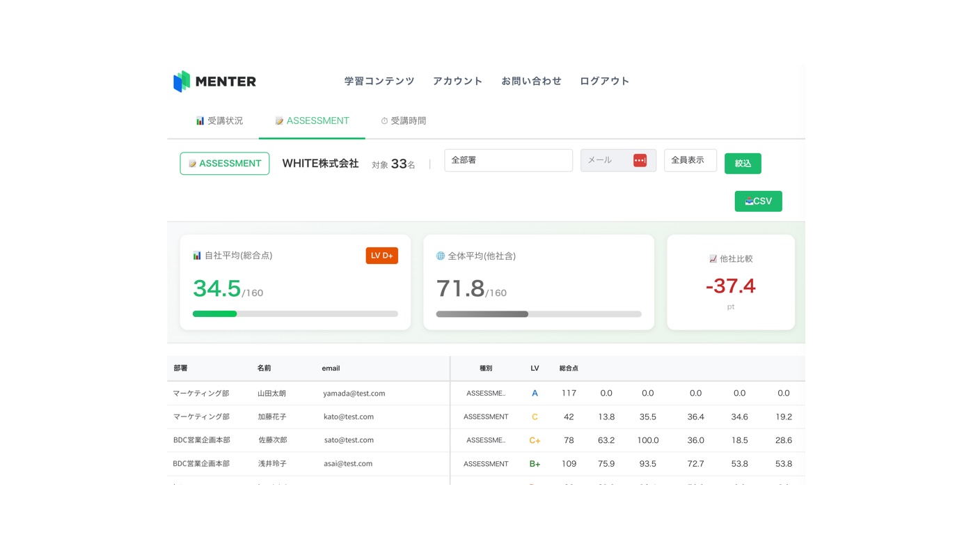Viewport: 980px width, 535px height.
Task: Click total score 109
Action: coord(569,463)
